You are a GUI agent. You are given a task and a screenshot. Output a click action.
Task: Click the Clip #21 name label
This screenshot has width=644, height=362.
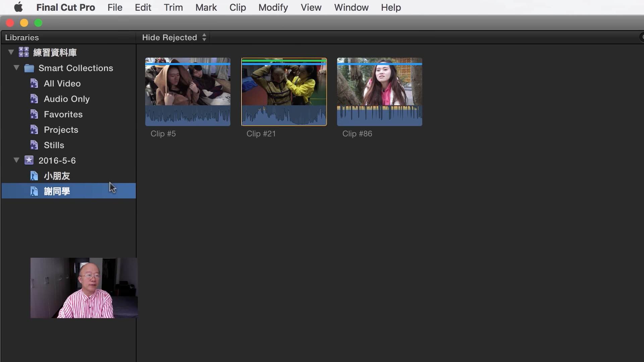261,134
